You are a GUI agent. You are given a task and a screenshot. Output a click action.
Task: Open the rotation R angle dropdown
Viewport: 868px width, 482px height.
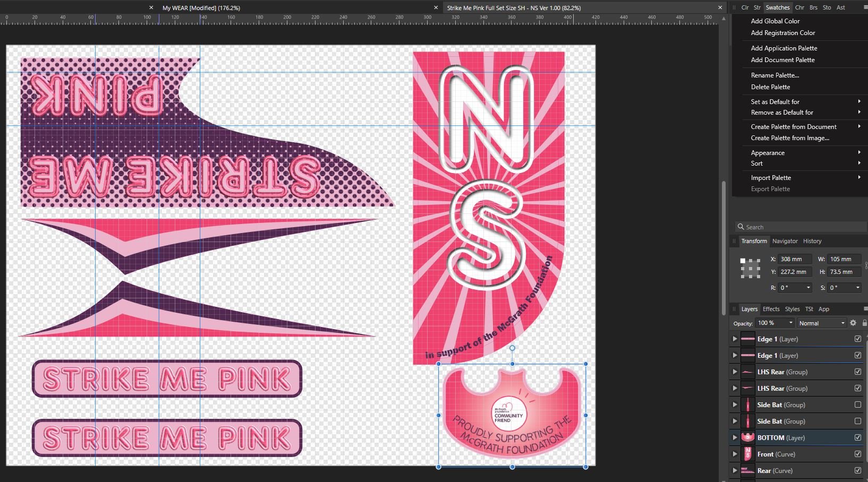pyautogui.click(x=809, y=288)
